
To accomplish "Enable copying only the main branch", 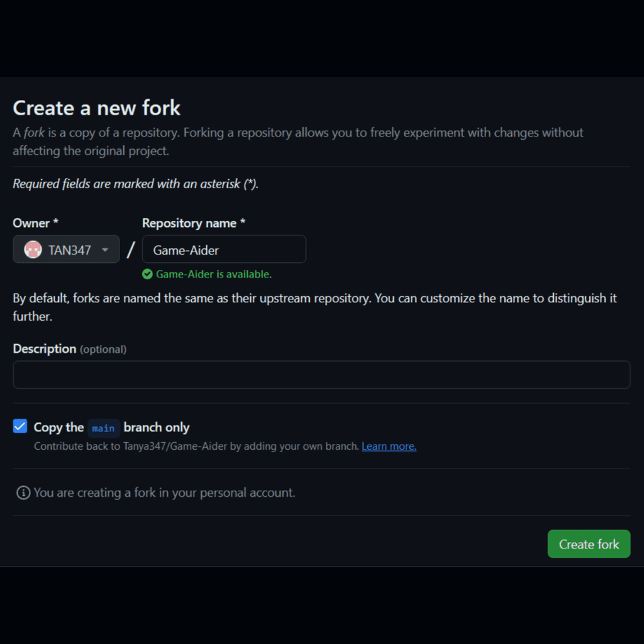I will (19, 426).
